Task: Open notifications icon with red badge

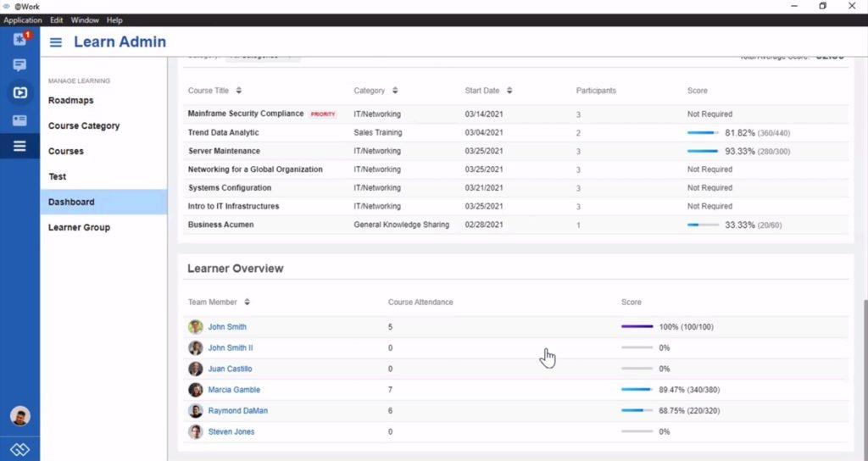Action: [x=19, y=39]
